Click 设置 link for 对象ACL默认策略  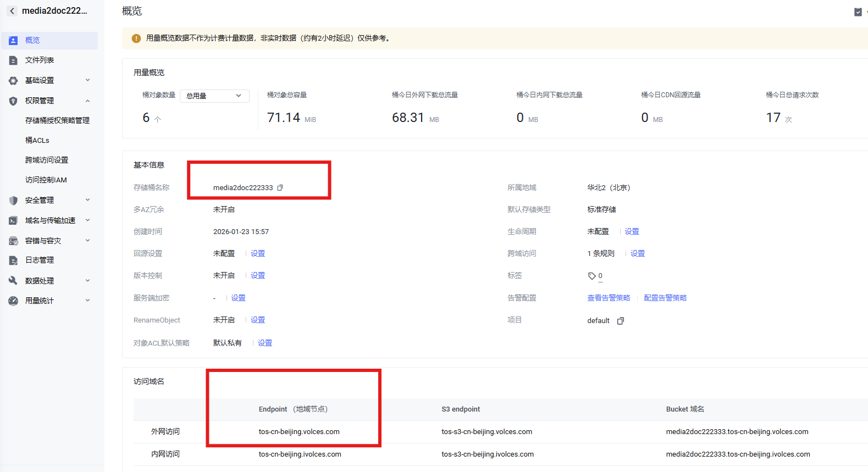(x=265, y=343)
